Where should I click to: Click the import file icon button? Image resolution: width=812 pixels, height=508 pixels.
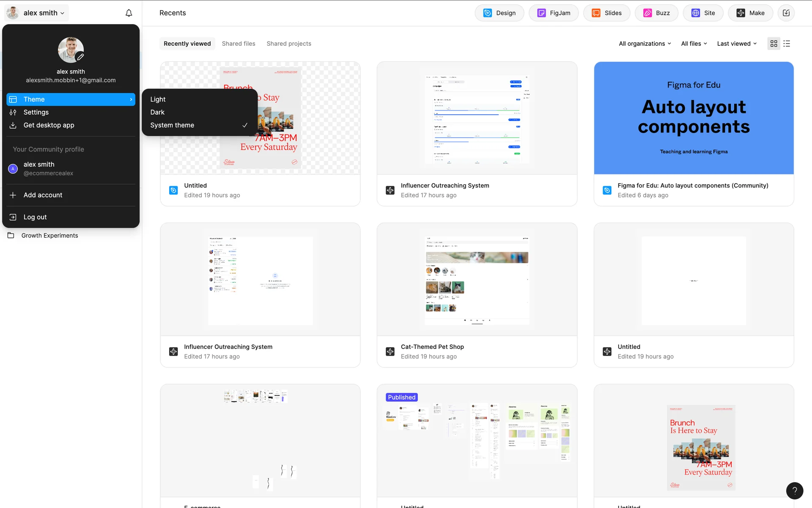click(x=786, y=13)
